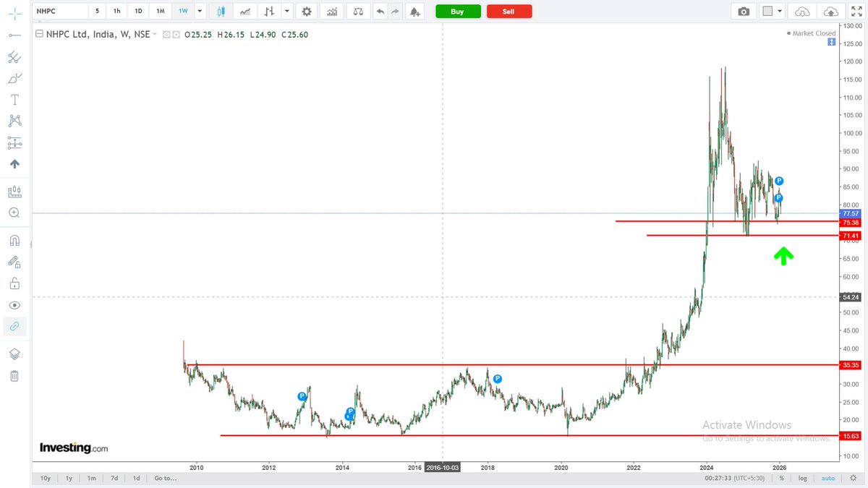Select the text annotation tool
This screenshot has width=868, height=488.
[14, 100]
